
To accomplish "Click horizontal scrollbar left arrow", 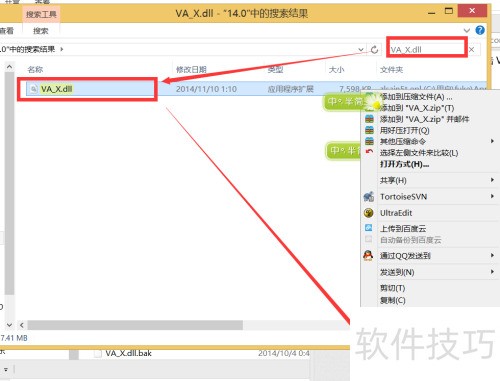I will 22,325.
